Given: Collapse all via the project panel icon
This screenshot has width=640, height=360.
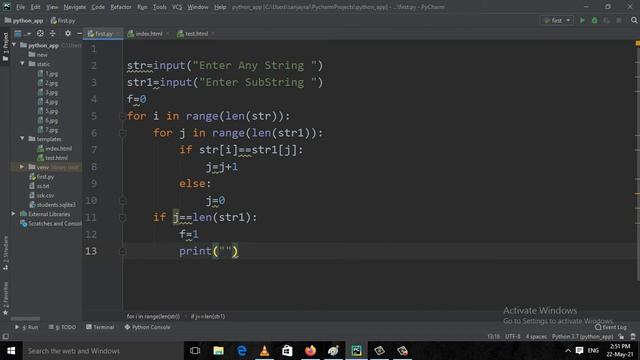Looking at the screenshot, I should 53,33.
